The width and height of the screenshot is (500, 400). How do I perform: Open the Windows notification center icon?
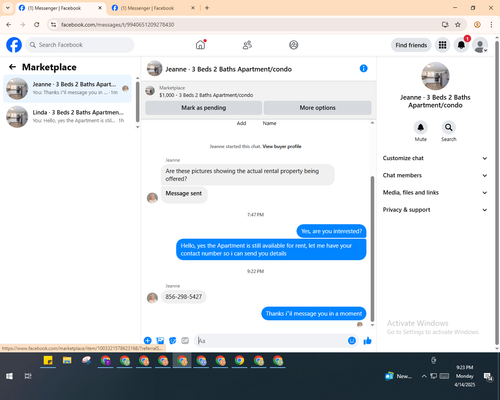click(488, 376)
